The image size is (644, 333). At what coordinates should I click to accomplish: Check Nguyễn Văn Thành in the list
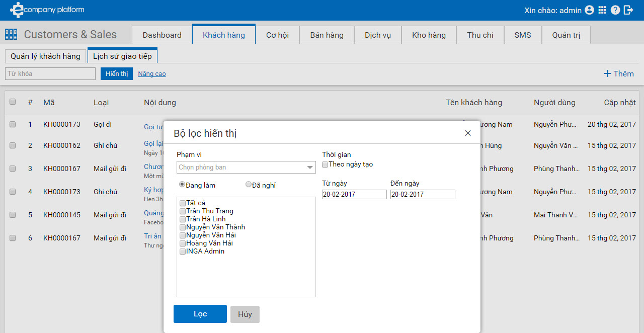pos(183,227)
